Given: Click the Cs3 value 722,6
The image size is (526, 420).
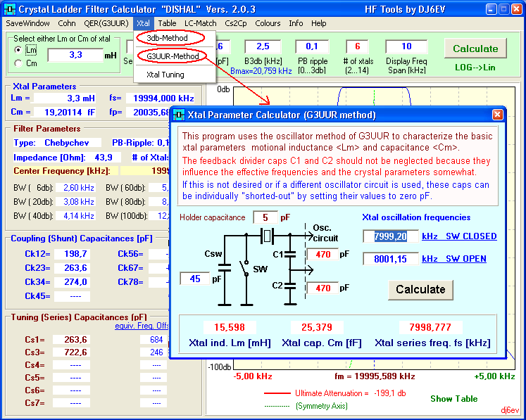Looking at the screenshot, I should [71, 352].
